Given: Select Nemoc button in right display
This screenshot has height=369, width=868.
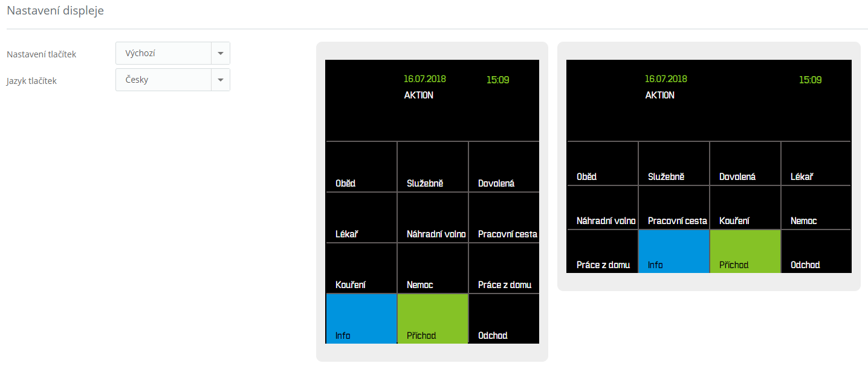Looking at the screenshot, I should click(815, 208).
